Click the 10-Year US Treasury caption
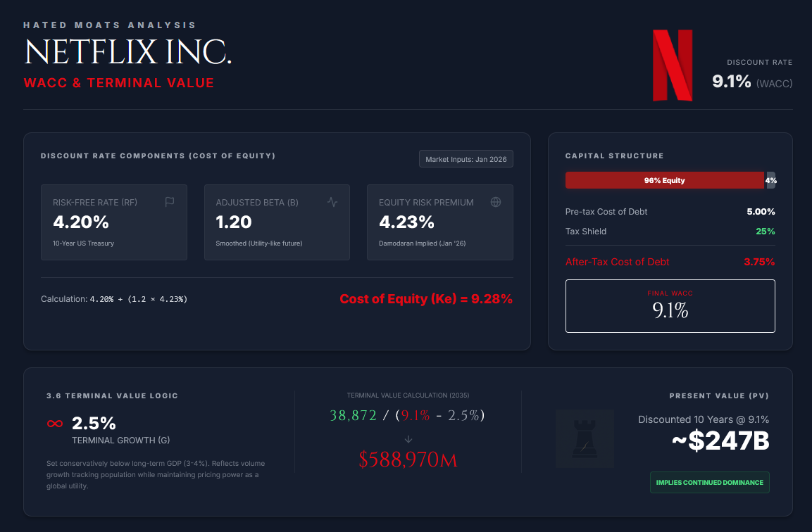The height and width of the screenshot is (532, 812). coord(83,243)
